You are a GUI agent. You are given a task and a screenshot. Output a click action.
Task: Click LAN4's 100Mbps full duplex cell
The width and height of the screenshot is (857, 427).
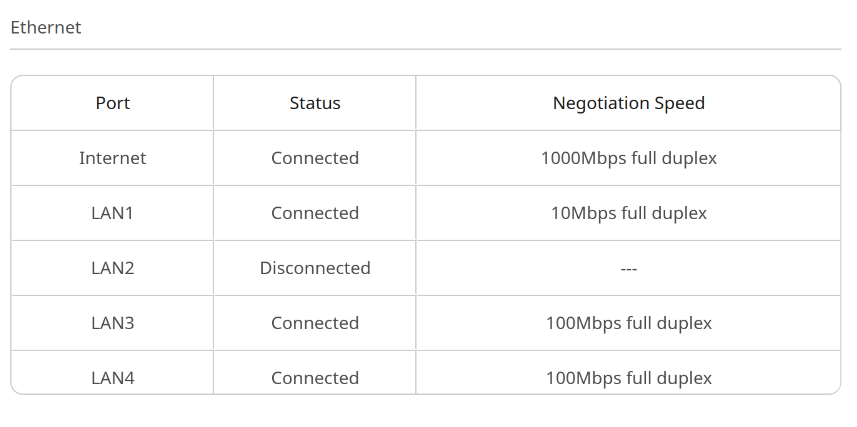click(629, 372)
